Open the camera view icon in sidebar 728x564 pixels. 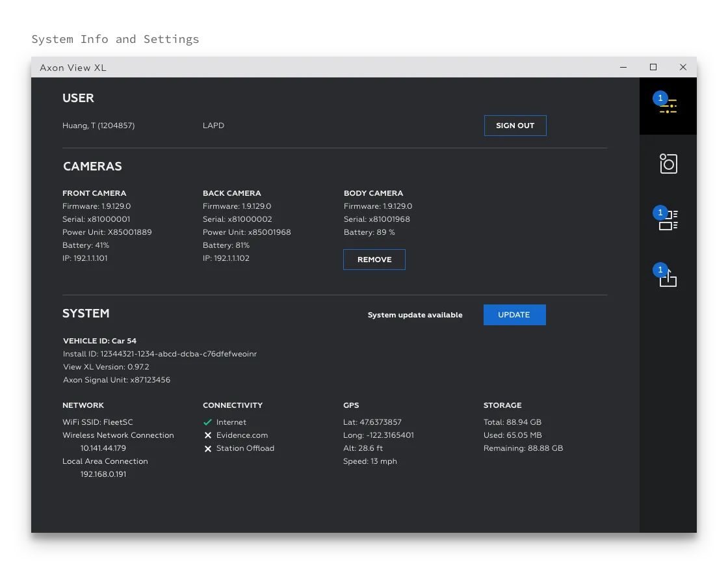(668, 163)
